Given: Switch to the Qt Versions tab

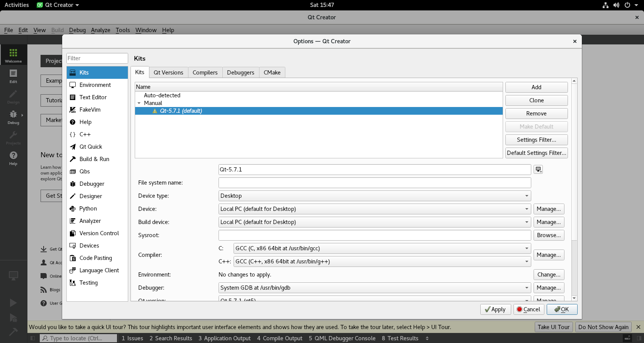Looking at the screenshot, I should point(168,73).
